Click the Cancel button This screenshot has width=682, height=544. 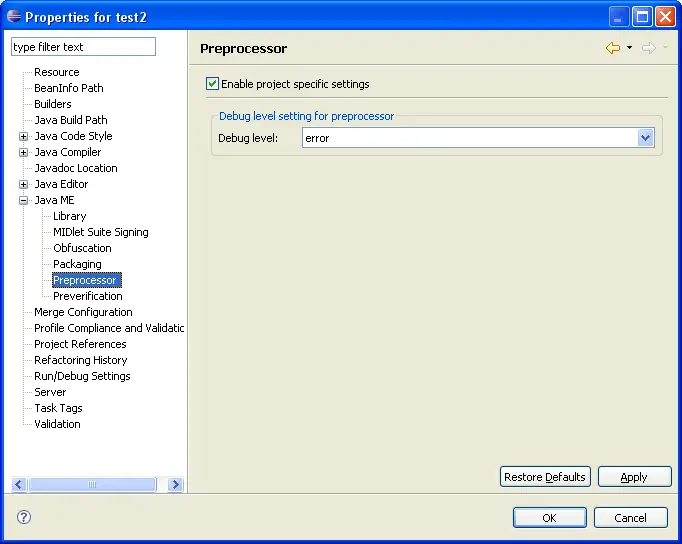(630, 518)
